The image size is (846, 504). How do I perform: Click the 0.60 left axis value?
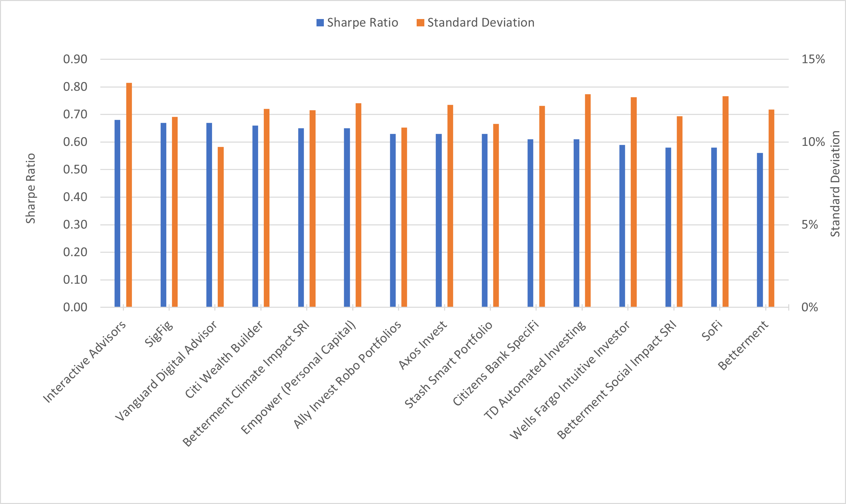75,142
